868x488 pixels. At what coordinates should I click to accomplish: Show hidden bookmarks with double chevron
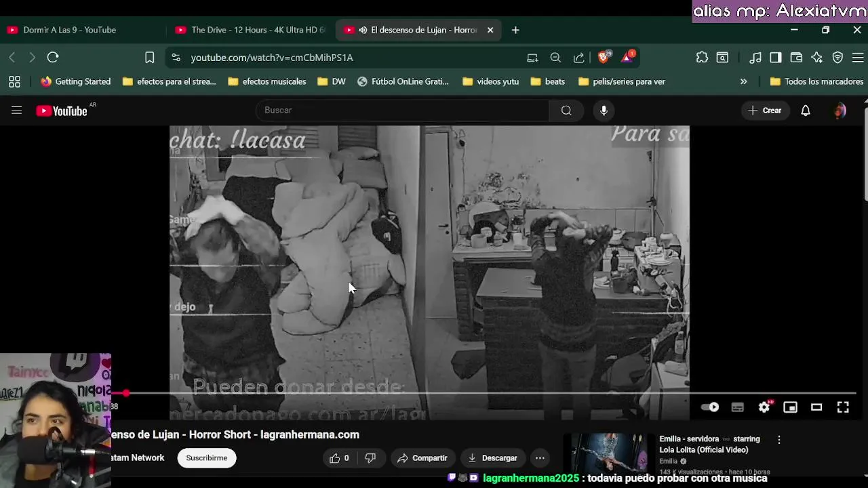(743, 81)
